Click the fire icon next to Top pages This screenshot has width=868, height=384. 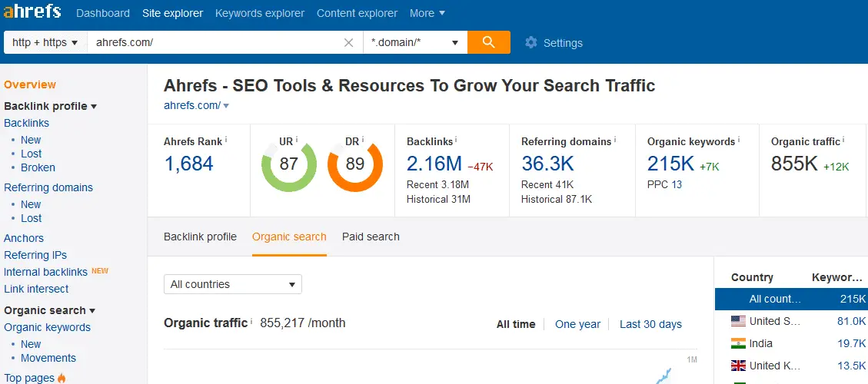(x=62, y=379)
